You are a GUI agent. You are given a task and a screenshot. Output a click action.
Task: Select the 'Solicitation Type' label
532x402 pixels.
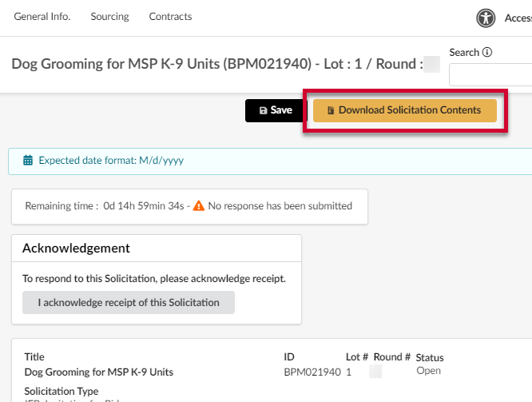tap(62, 391)
